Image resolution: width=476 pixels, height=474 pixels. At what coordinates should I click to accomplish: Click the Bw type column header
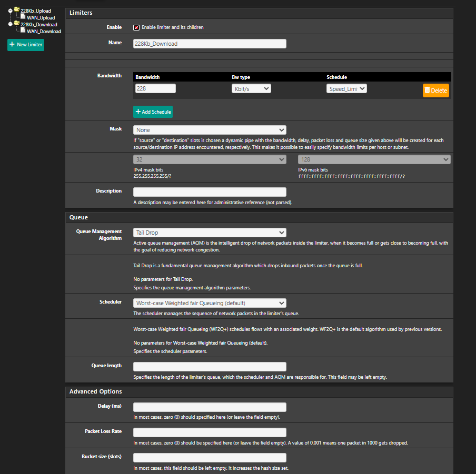(x=241, y=77)
